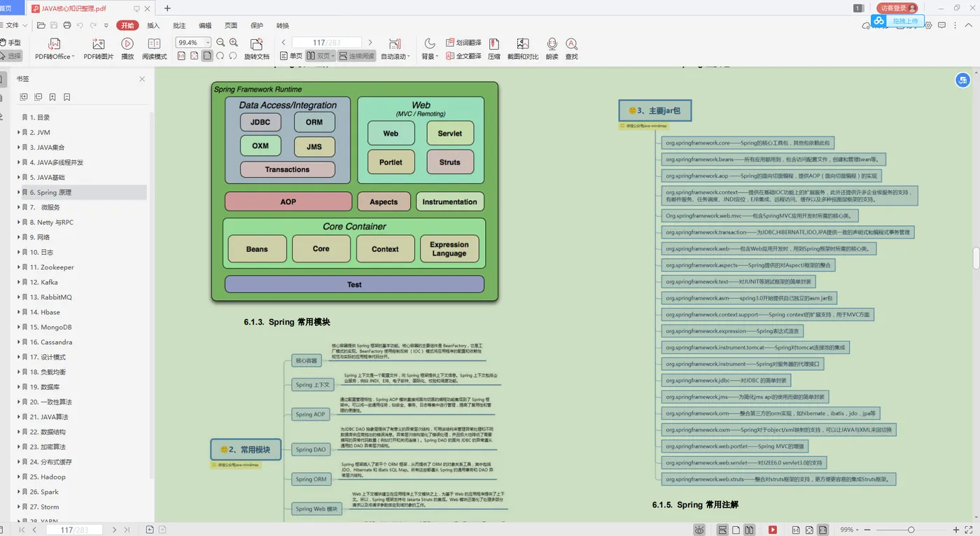The width and height of the screenshot is (980, 536).
Task: Switch to 单页 single page view
Action: [291, 56]
